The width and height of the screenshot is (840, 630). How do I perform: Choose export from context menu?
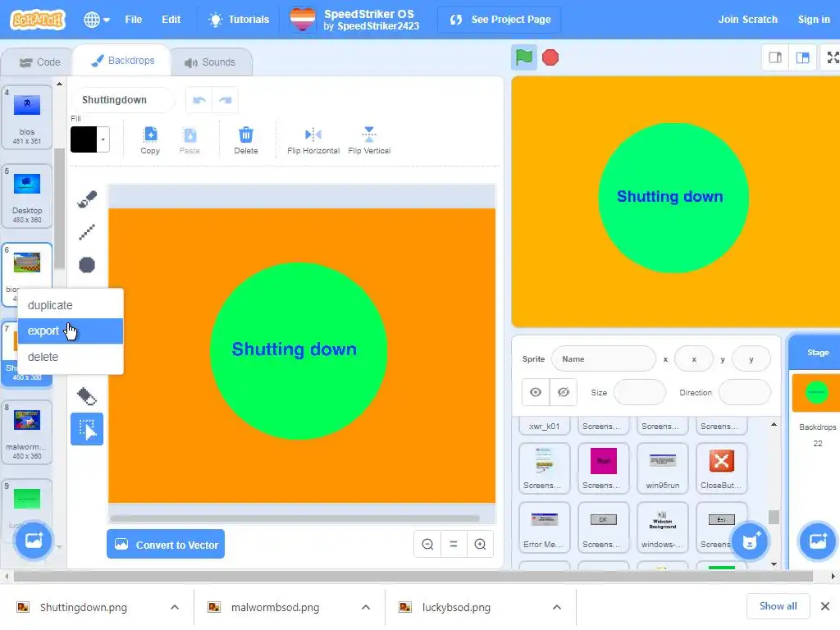[x=71, y=331]
